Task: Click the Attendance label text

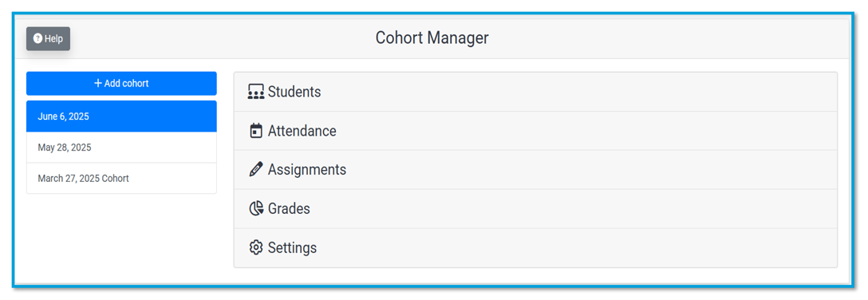Action: click(x=302, y=131)
